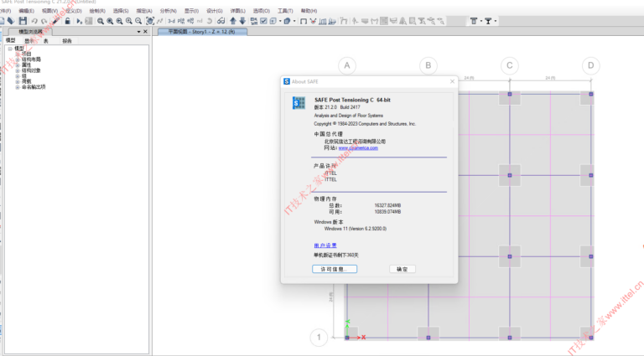Click the 确定 button in About dialog
644x356 pixels.
(x=402, y=269)
